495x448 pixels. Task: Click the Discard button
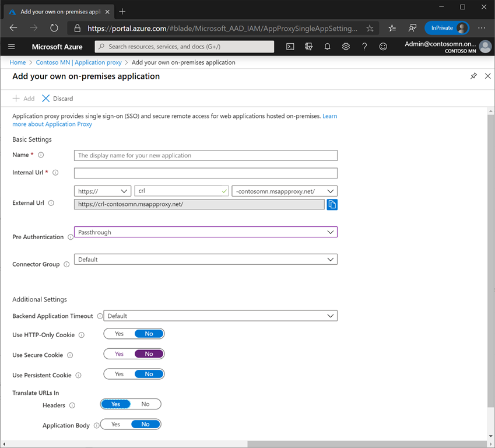(58, 99)
